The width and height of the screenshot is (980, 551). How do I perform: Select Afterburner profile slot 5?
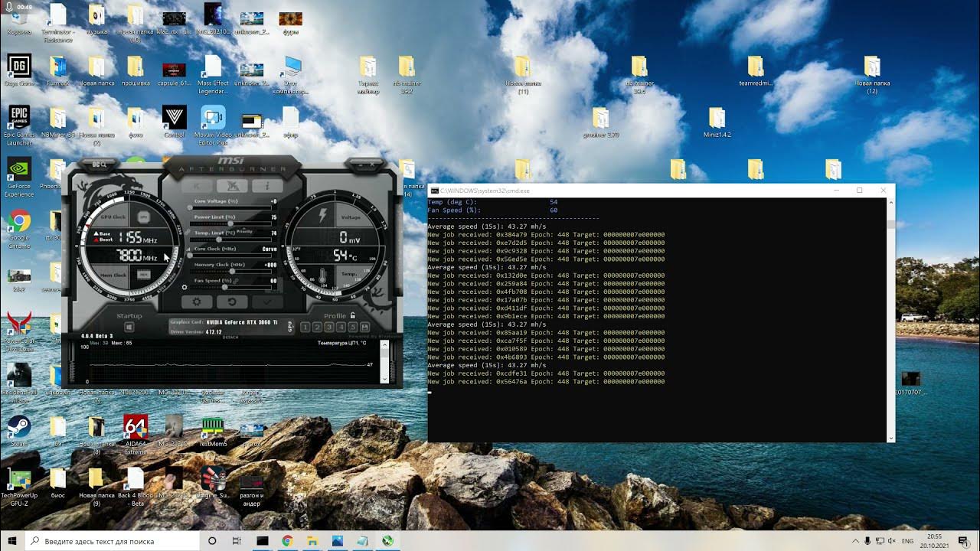pos(353,327)
